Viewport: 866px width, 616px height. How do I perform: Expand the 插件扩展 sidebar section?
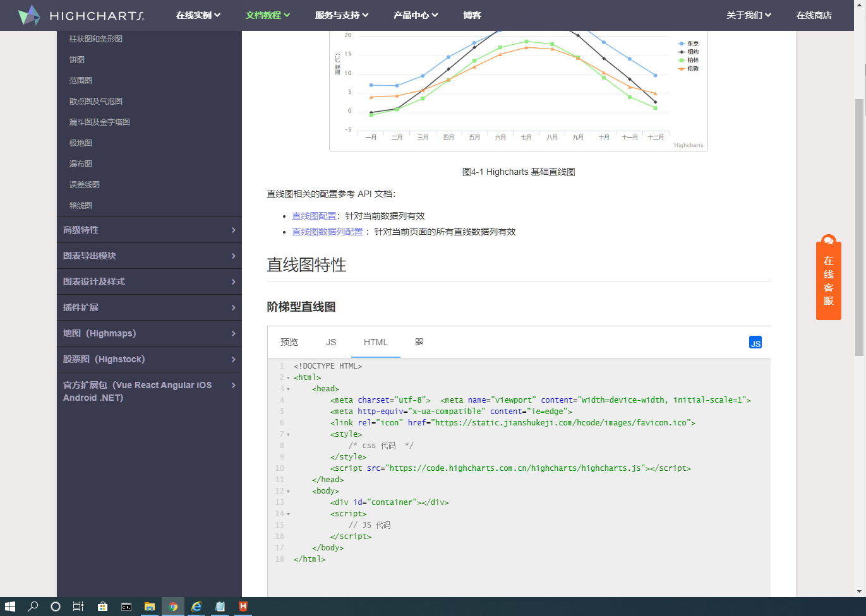[x=149, y=307]
